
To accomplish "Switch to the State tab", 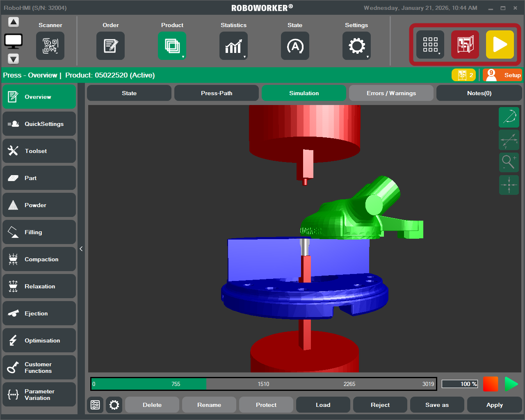I will (x=129, y=93).
